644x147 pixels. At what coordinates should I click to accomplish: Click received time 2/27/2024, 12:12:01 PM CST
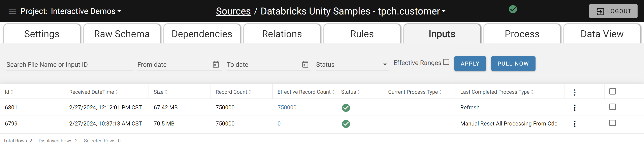coord(105,108)
